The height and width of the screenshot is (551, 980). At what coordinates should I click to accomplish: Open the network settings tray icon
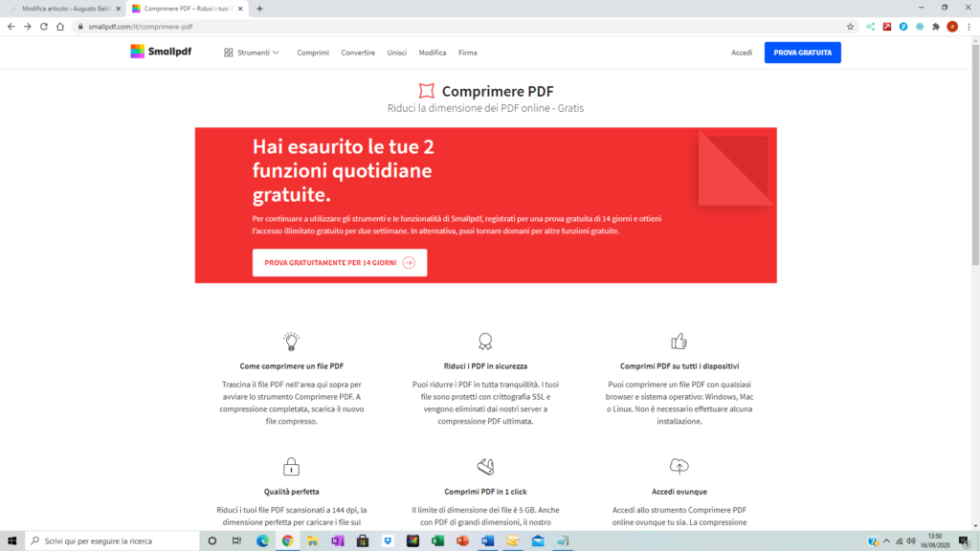click(x=900, y=541)
